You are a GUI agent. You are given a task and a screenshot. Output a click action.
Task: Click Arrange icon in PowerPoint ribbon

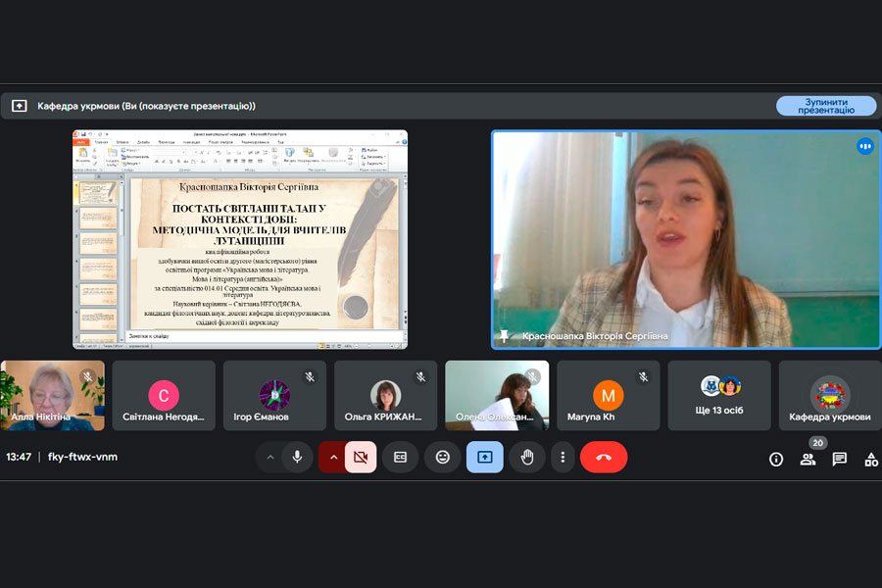click(309, 153)
